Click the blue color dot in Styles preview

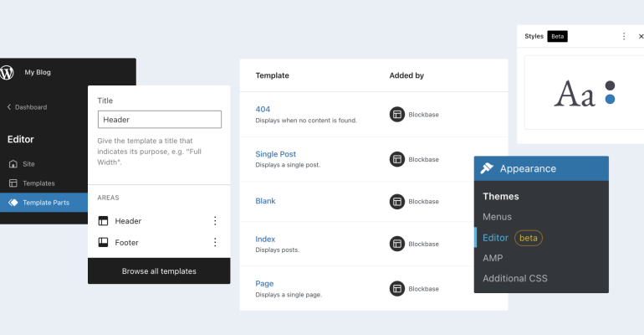pyautogui.click(x=611, y=99)
